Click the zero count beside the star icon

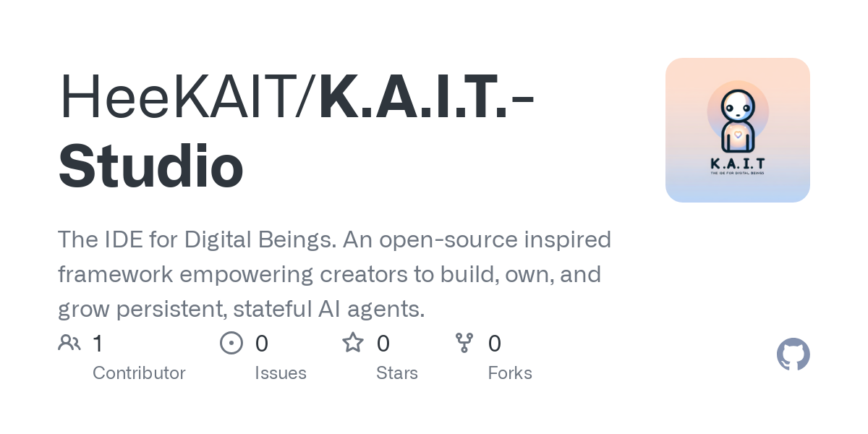tap(383, 344)
